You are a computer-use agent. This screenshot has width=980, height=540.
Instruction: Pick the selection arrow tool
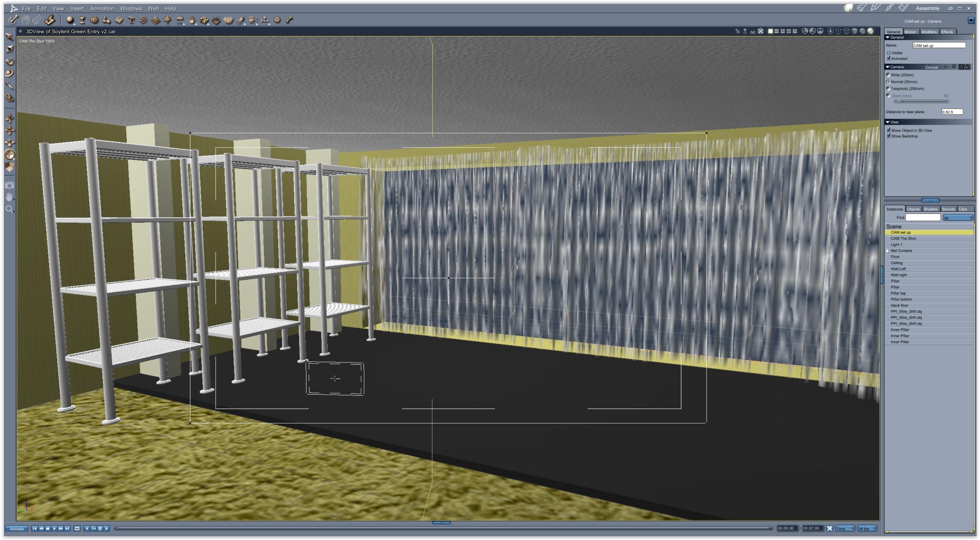pos(9,37)
